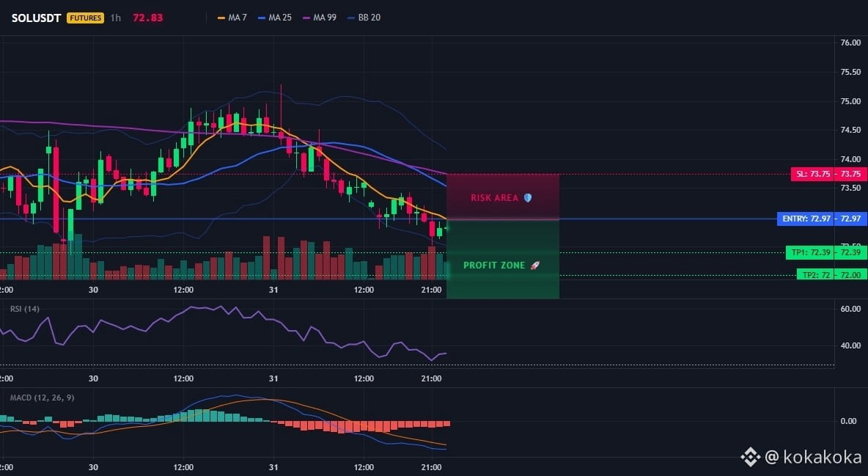Click the 73.50 price axis label
Image resolution: width=868 pixels, height=476 pixels.
(850, 188)
